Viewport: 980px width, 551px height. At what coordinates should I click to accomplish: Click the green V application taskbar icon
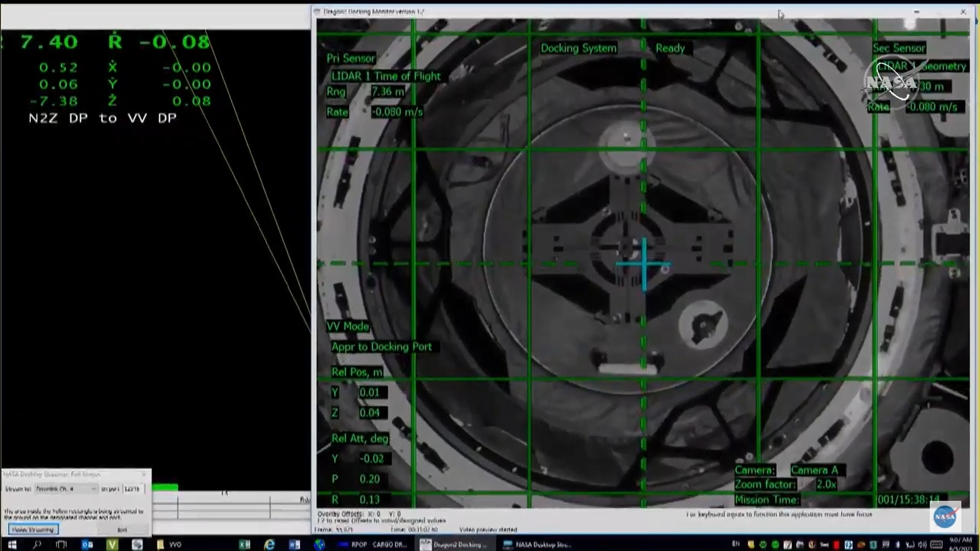coord(112,545)
